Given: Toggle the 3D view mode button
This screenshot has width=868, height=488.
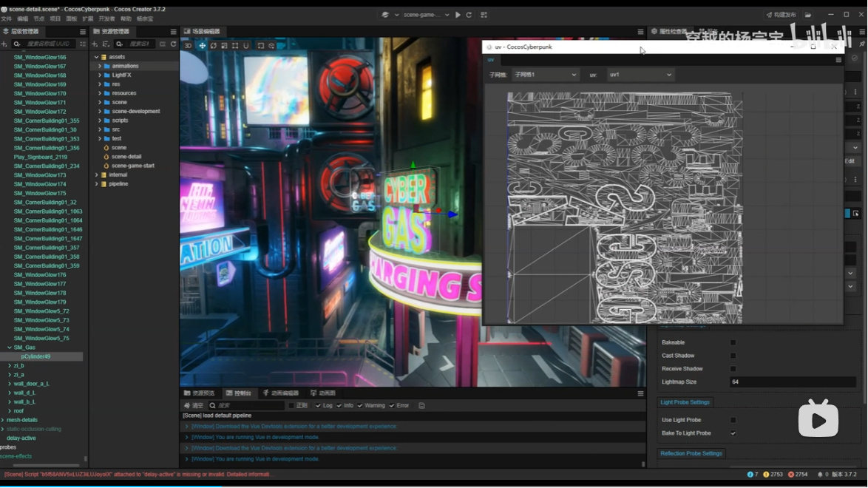Looking at the screenshot, I should click(x=188, y=46).
